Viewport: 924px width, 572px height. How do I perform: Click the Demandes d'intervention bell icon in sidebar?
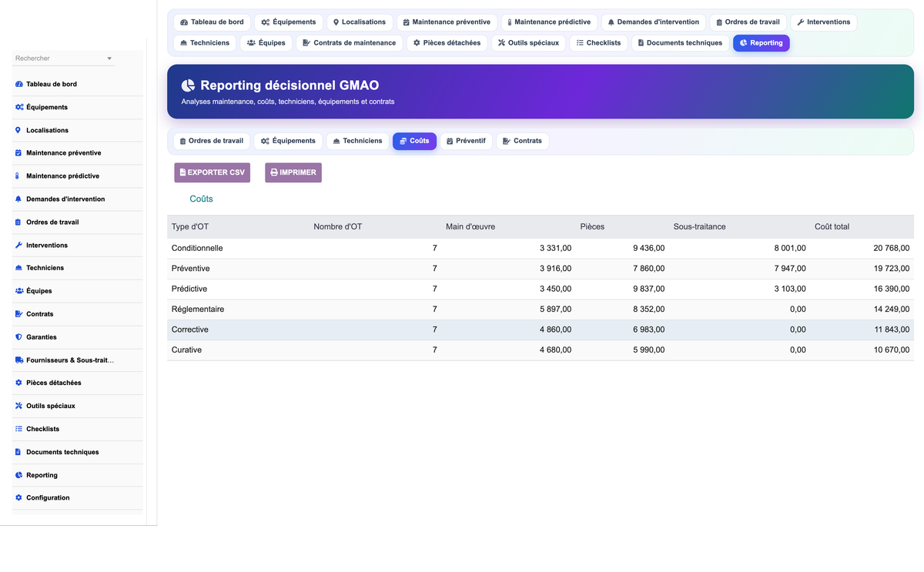click(18, 199)
